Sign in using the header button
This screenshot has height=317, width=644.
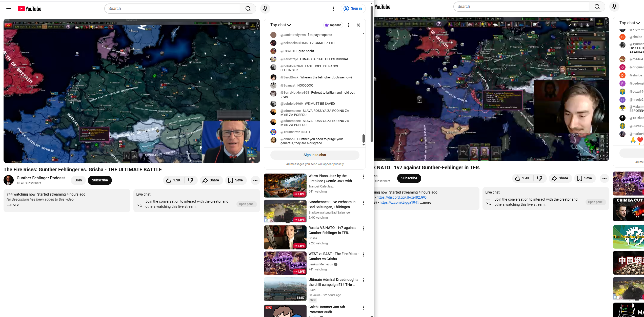click(x=353, y=9)
